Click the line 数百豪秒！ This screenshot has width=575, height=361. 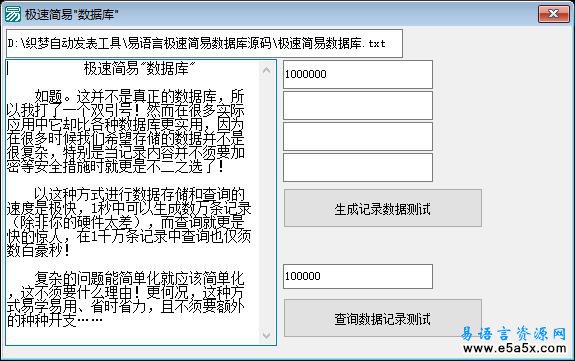tap(39, 251)
